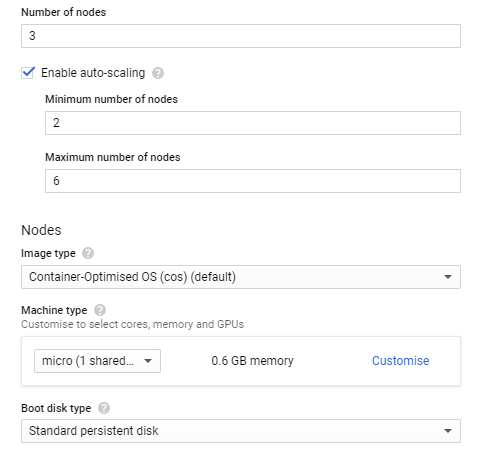Click help icon next to Machine type
This screenshot has height=450, width=491.
click(100, 310)
